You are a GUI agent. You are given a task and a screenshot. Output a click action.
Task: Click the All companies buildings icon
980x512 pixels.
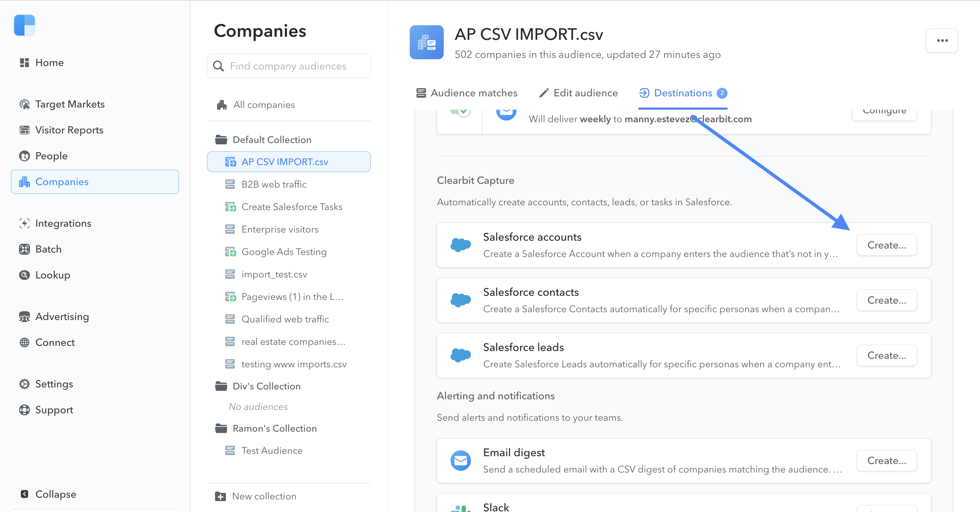[222, 105]
